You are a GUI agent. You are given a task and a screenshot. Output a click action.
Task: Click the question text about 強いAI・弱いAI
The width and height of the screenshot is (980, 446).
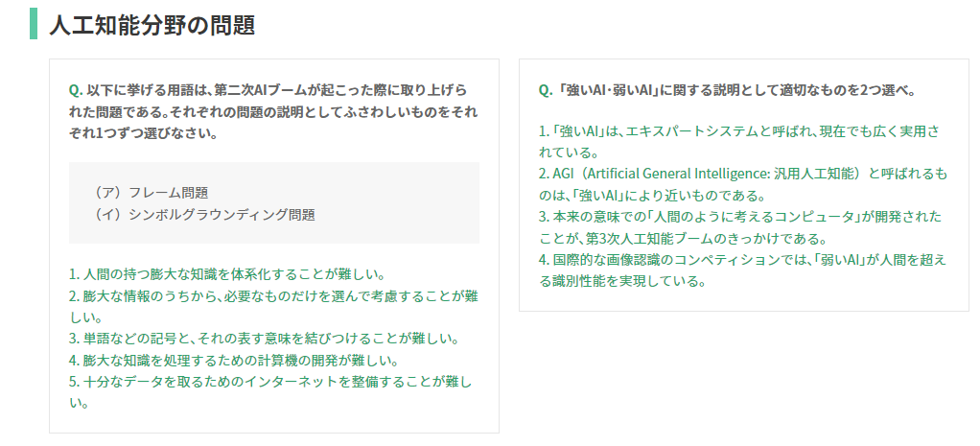[x=728, y=90]
